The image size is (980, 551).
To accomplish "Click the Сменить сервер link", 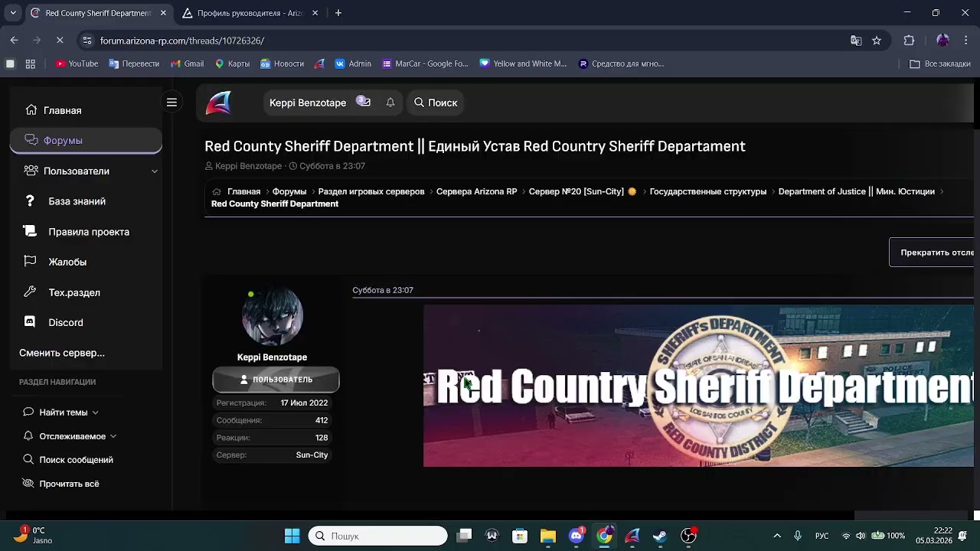I will coord(62,353).
